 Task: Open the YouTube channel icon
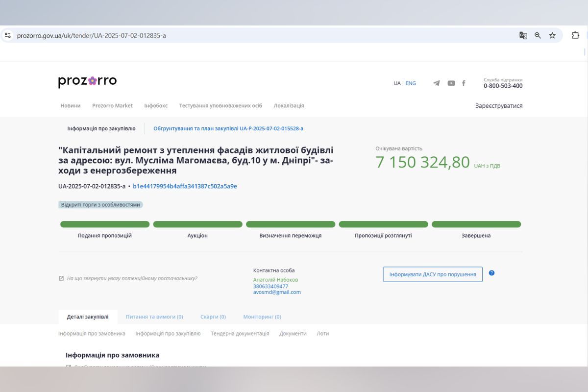pos(451,83)
